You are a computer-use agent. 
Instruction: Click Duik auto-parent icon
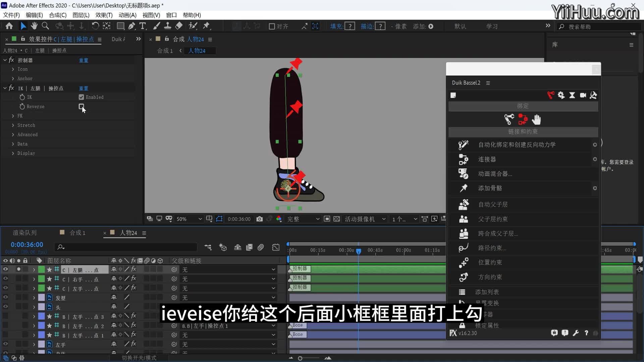point(463,204)
